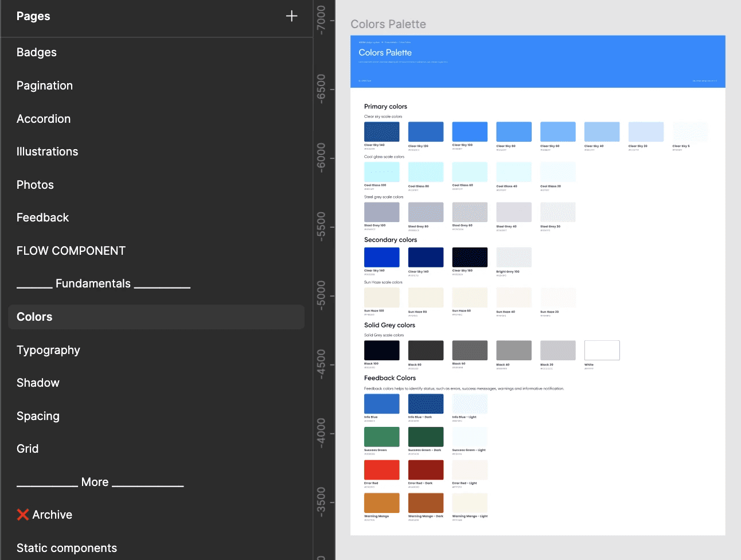Click the Clear Sky 80 swatch
This screenshot has width=741, height=560.
click(x=514, y=131)
